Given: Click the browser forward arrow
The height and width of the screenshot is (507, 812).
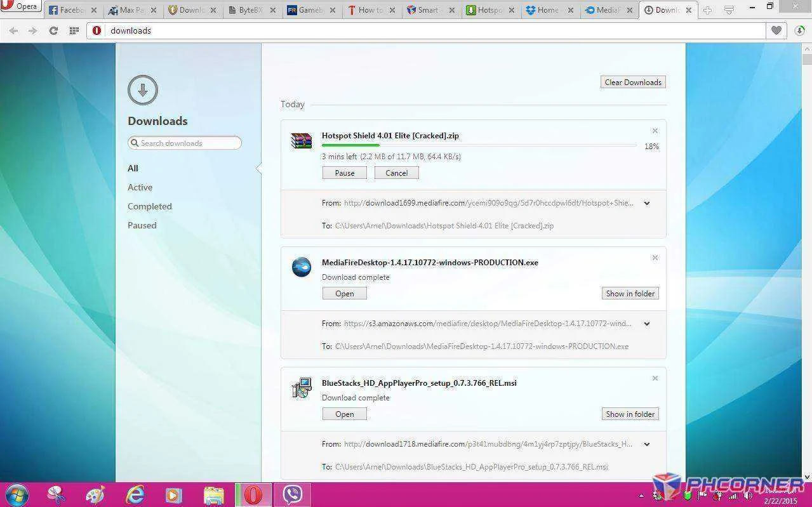Looking at the screenshot, I should click(x=33, y=30).
